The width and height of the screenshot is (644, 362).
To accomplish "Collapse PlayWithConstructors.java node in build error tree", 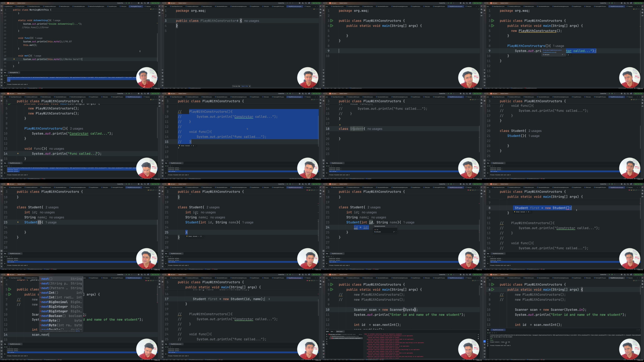I will click(x=329, y=336).
